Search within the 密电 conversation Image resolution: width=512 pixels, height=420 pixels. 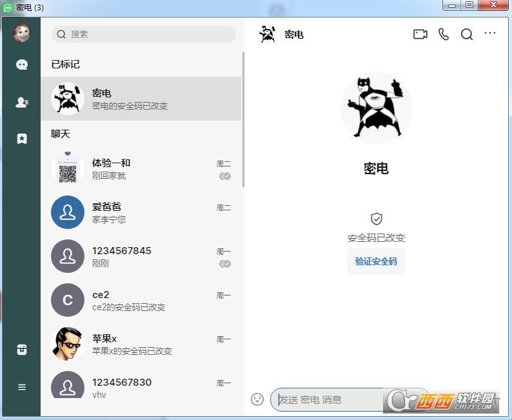click(x=467, y=34)
